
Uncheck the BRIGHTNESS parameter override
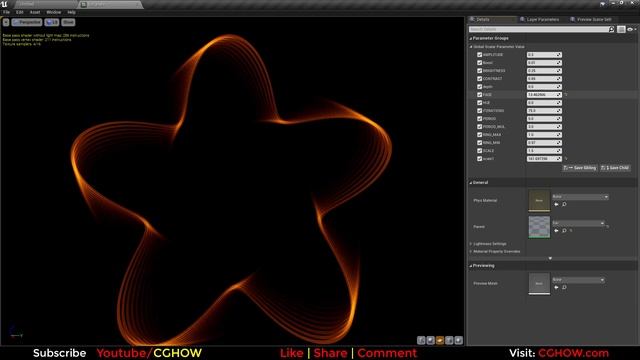[480, 71]
